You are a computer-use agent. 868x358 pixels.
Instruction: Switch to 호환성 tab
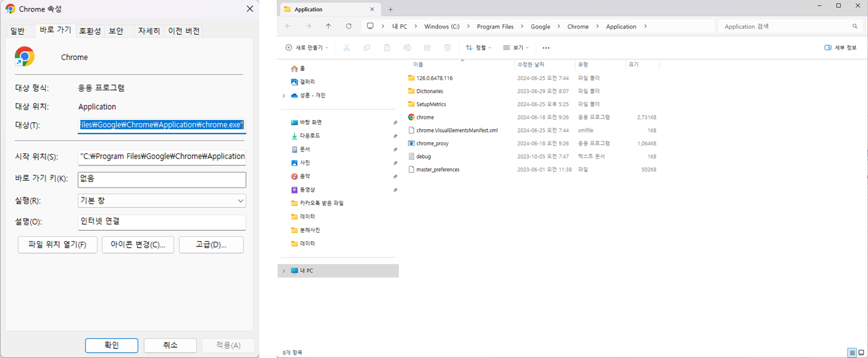[x=90, y=31]
